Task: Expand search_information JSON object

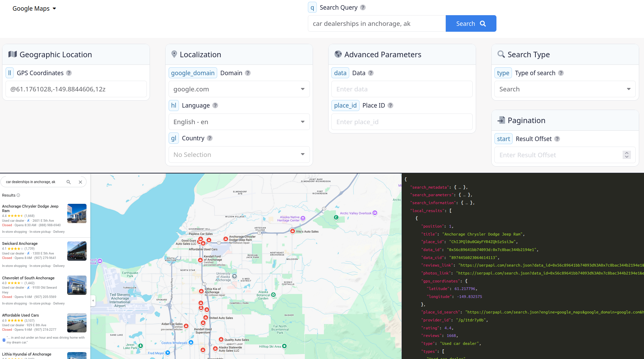Action: pyautogui.click(x=467, y=203)
